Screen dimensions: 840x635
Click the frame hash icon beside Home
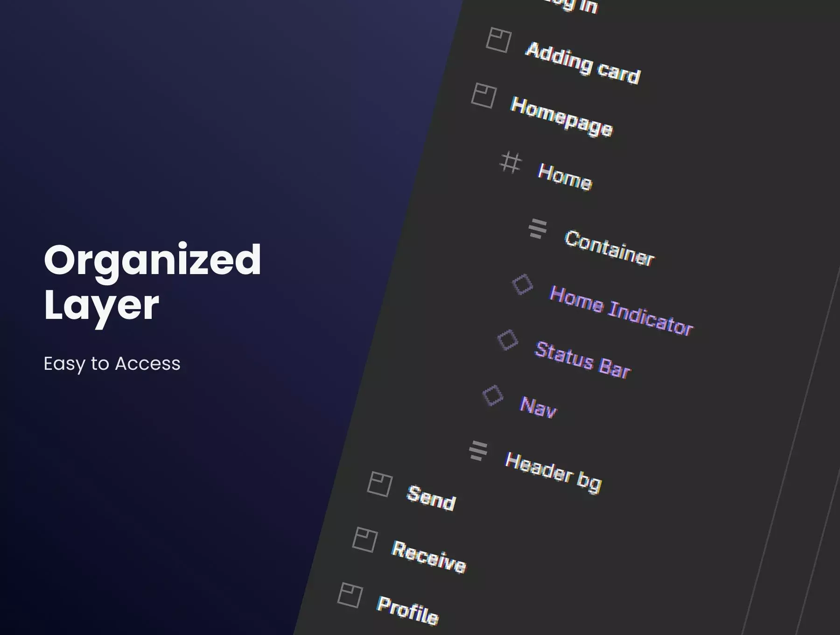pyautogui.click(x=510, y=163)
